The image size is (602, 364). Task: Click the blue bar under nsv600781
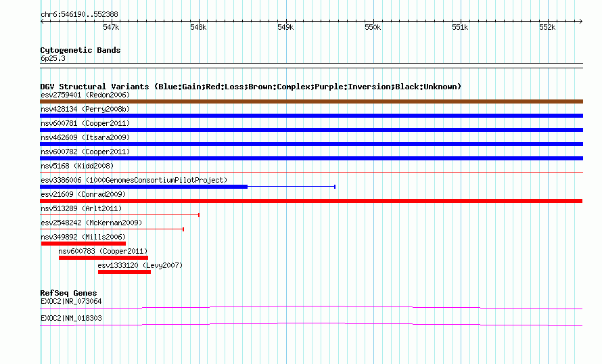[x=311, y=130]
